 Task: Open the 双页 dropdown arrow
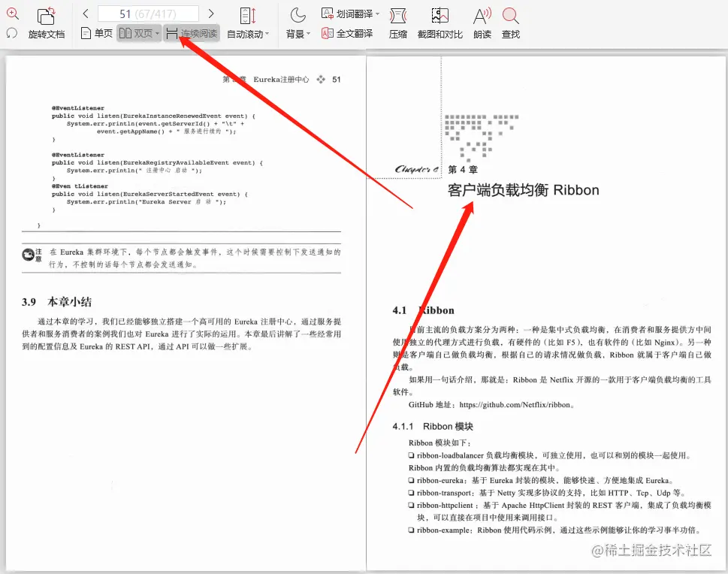pyautogui.click(x=157, y=34)
